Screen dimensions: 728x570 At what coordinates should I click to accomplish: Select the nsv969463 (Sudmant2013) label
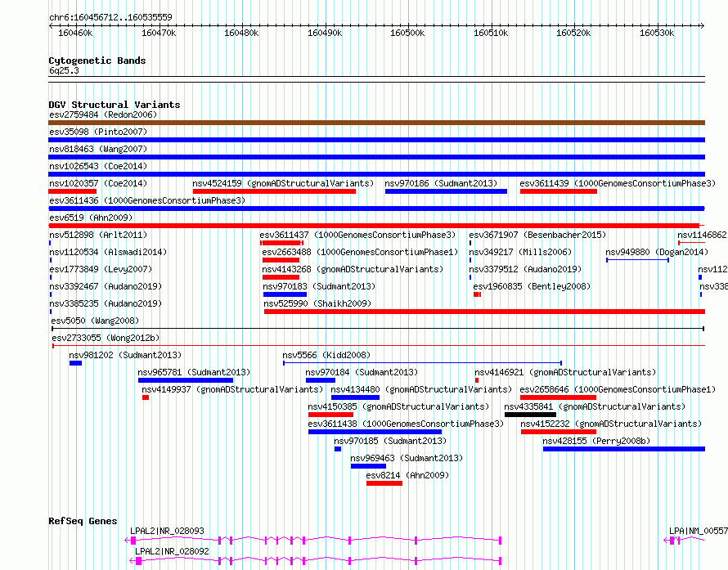[x=407, y=458]
